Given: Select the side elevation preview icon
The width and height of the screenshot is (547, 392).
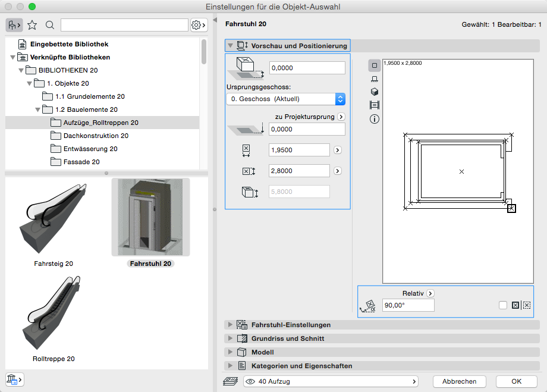Looking at the screenshot, I should [375, 79].
